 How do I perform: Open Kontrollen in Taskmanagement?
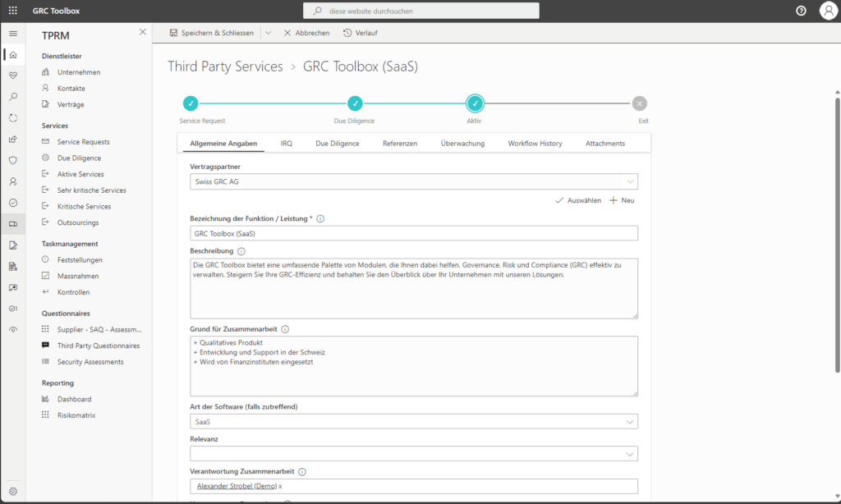[73, 292]
